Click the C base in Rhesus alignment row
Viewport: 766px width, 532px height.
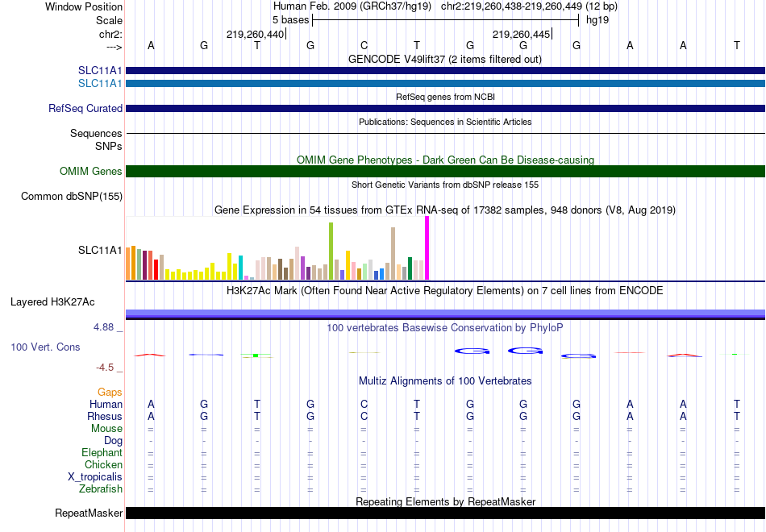click(364, 416)
